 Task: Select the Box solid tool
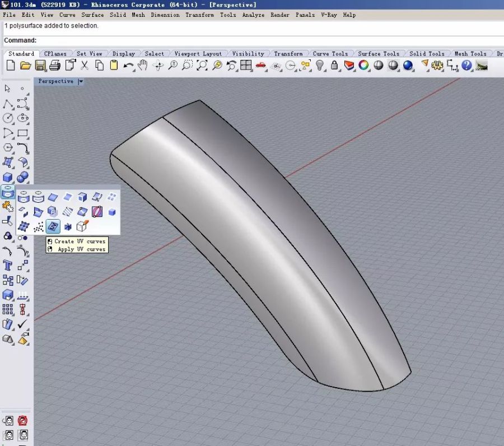8,178
